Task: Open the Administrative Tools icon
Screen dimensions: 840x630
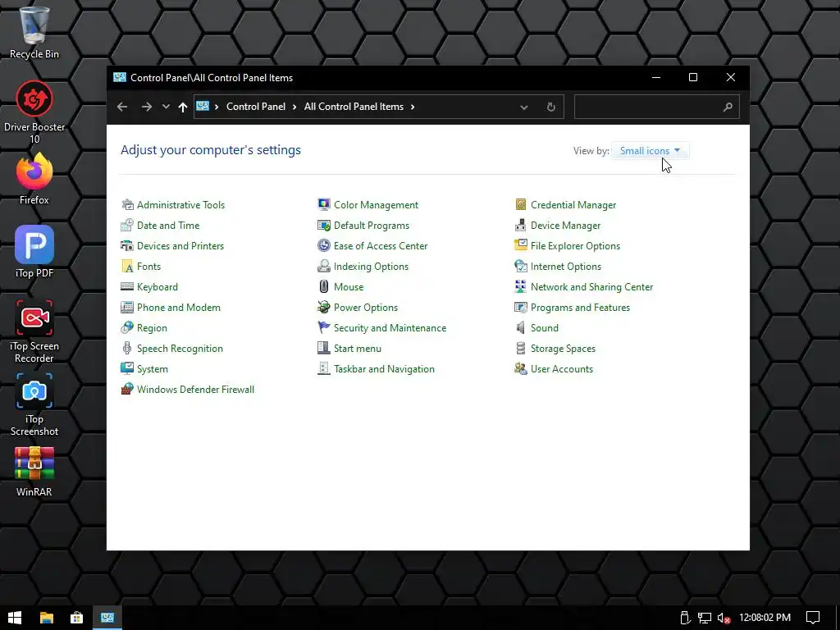Action: [x=127, y=204]
